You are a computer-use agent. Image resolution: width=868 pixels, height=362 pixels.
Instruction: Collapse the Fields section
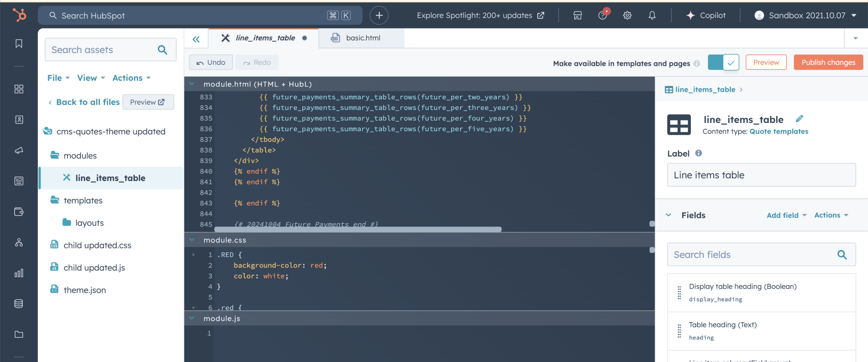coord(668,215)
